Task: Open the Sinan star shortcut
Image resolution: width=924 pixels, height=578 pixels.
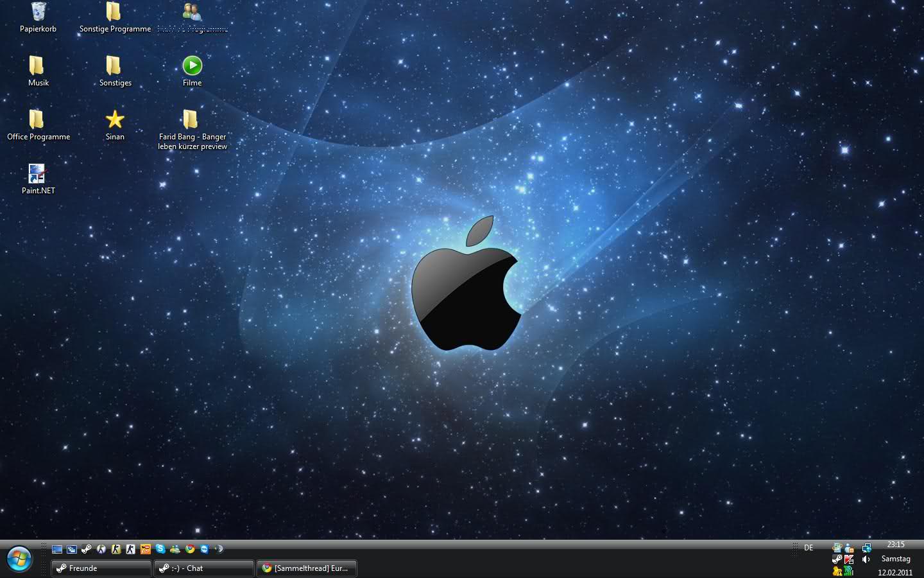Action: [115, 120]
